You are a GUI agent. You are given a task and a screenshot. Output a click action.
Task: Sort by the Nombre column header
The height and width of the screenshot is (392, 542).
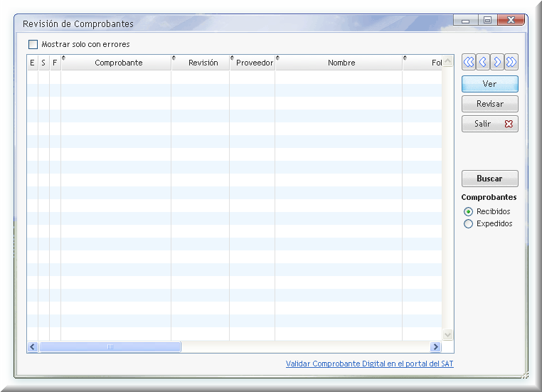pos(341,63)
